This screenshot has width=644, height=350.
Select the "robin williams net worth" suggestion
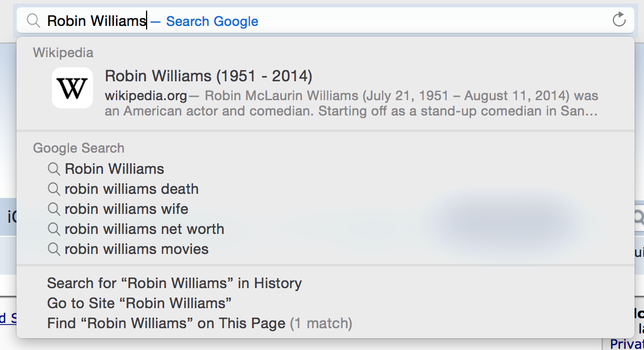[x=144, y=229]
